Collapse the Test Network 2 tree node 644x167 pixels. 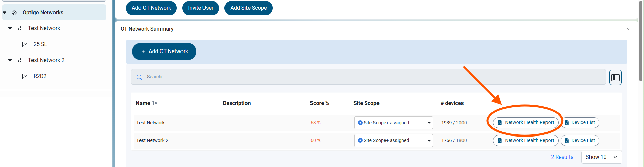(10, 60)
